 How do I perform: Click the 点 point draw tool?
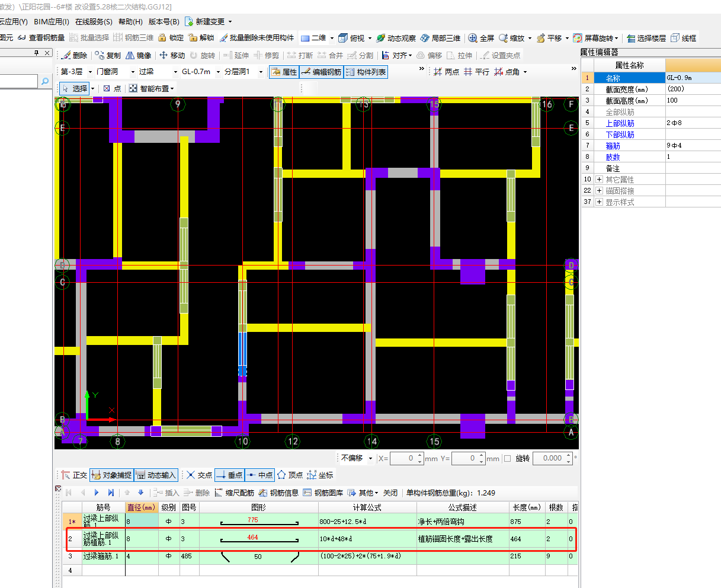coord(112,88)
